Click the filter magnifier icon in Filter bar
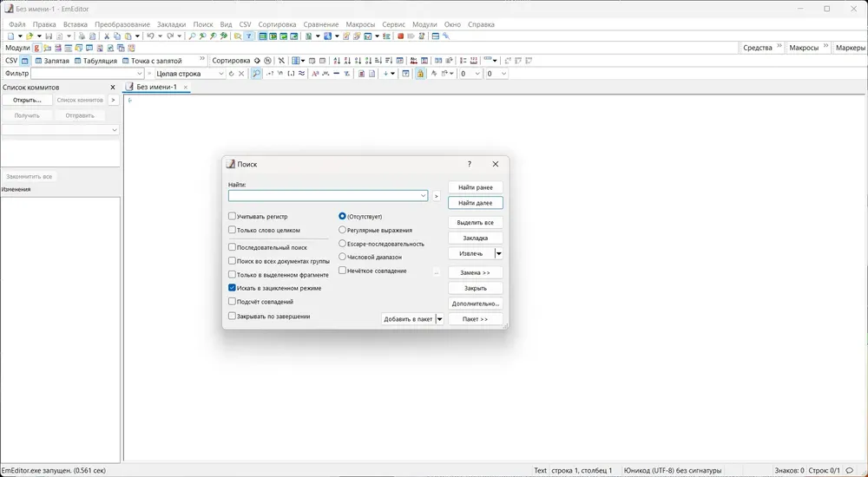868x477 pixels. coord(256,74)
